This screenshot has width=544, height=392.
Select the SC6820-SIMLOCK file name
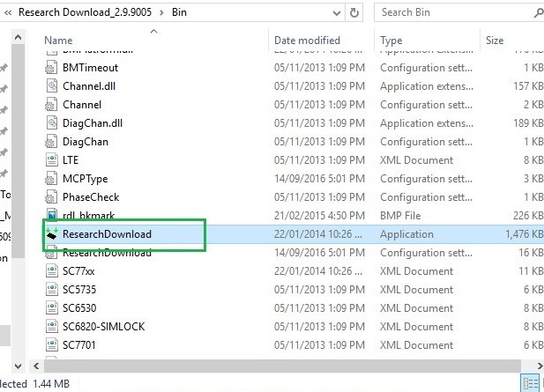[x=103, y=327]
